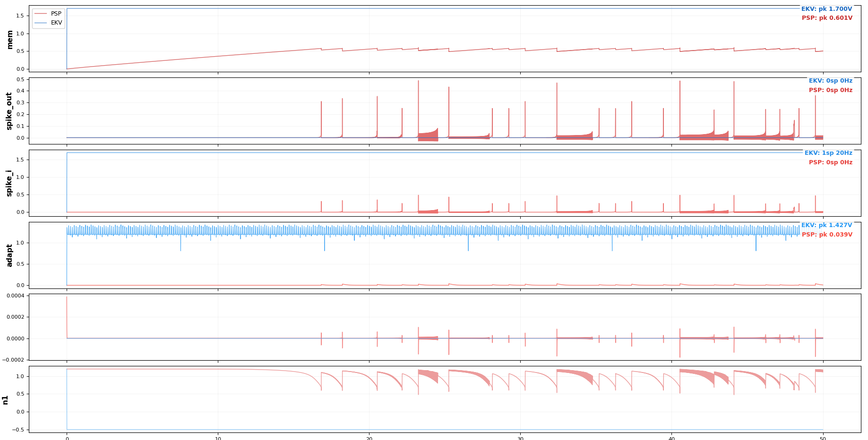Image resolution: width=868 pixels, height=440 pixels.
Task: Click the 'EKV: 1sp 20Hz' annotation
Action: tap(829, 153)
